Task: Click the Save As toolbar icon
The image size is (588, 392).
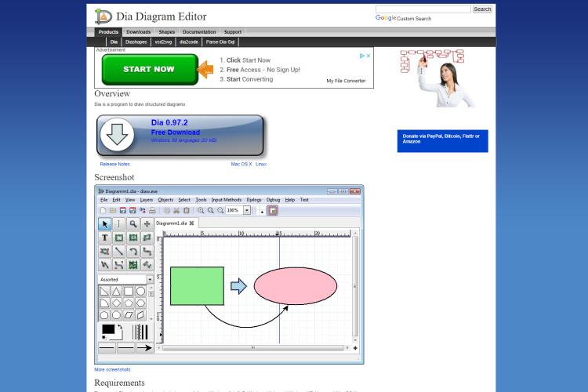Action: [x=132, y=210]
